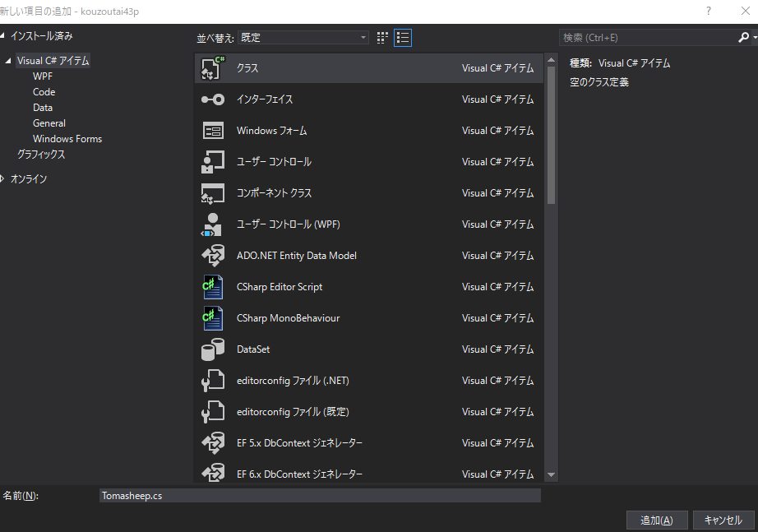
Task: Click the template list scroll-down arrow
Action: tap(551, 475)
